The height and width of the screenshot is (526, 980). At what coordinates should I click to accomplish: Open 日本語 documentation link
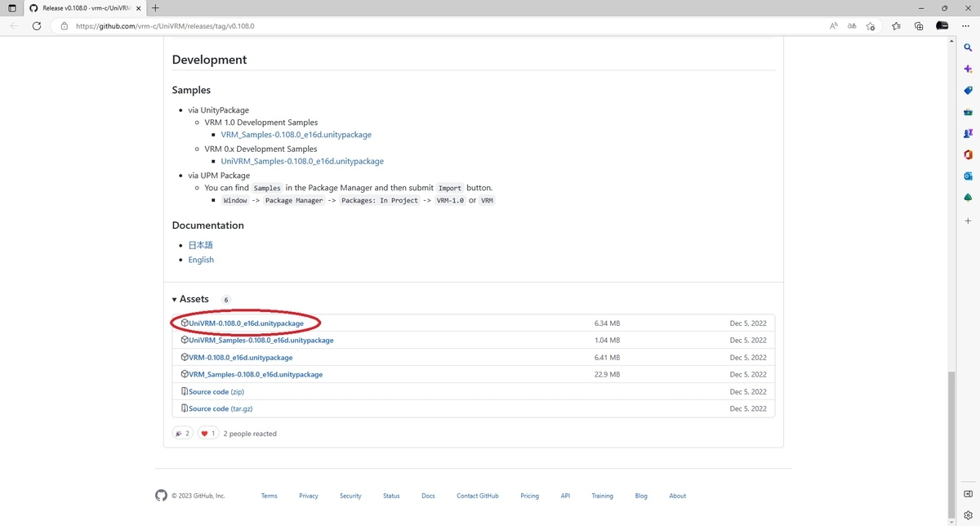pyautogui.click(x=200, y=245)
